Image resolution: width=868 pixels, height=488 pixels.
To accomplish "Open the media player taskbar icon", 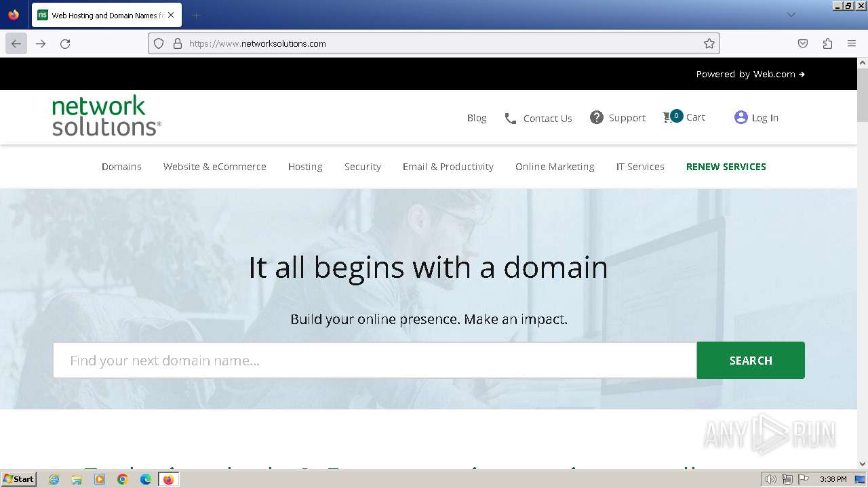I will pos(100,479).
